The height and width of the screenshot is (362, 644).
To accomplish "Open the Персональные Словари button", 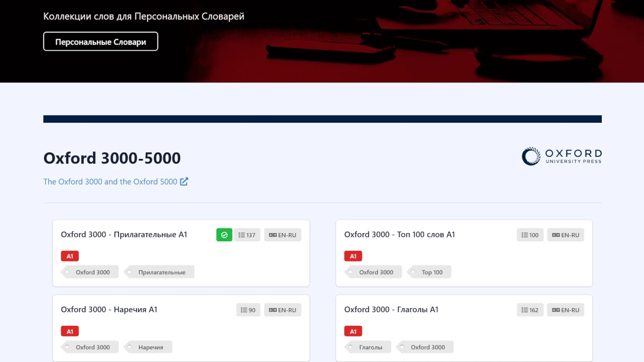I will coord(101,42).
